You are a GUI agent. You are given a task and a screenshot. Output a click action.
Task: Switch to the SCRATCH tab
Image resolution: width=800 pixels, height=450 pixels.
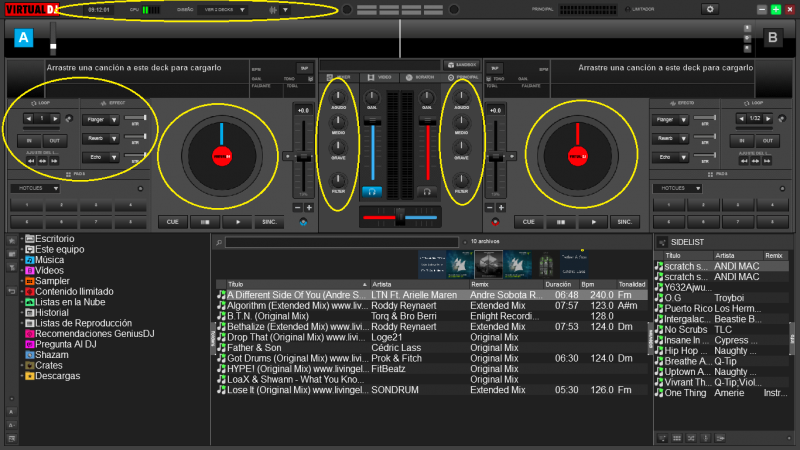tap(420, 78)
